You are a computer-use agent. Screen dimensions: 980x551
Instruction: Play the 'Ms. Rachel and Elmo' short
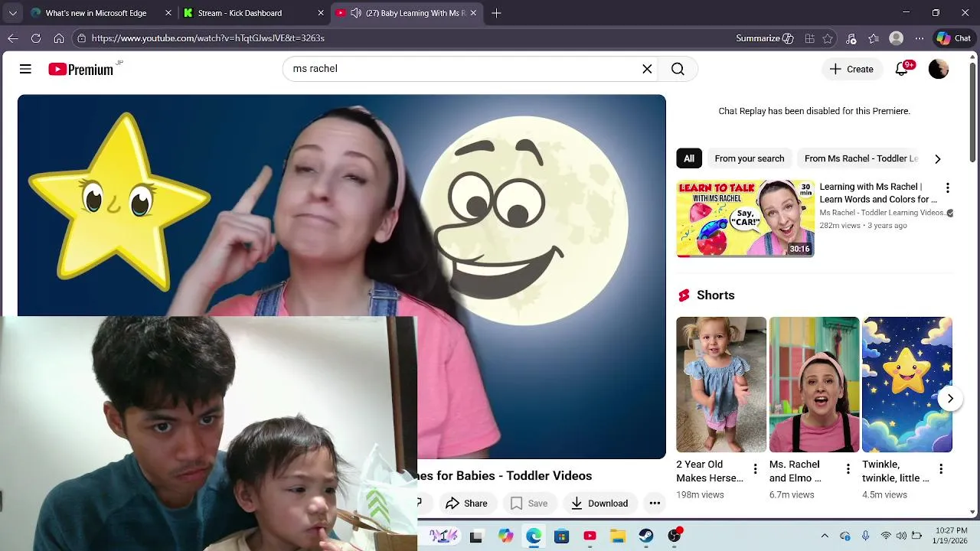[x=815, y=385]
